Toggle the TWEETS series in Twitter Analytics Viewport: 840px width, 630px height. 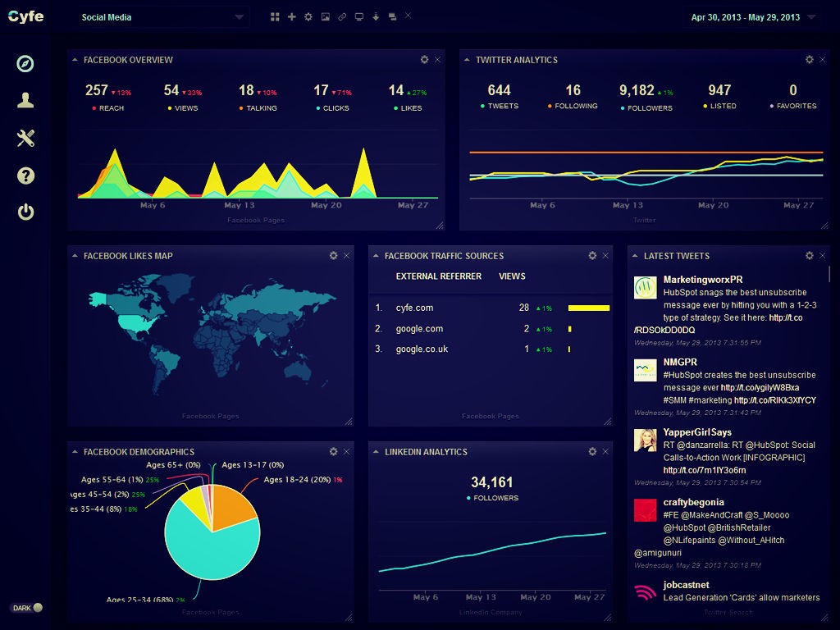[500, 106]
